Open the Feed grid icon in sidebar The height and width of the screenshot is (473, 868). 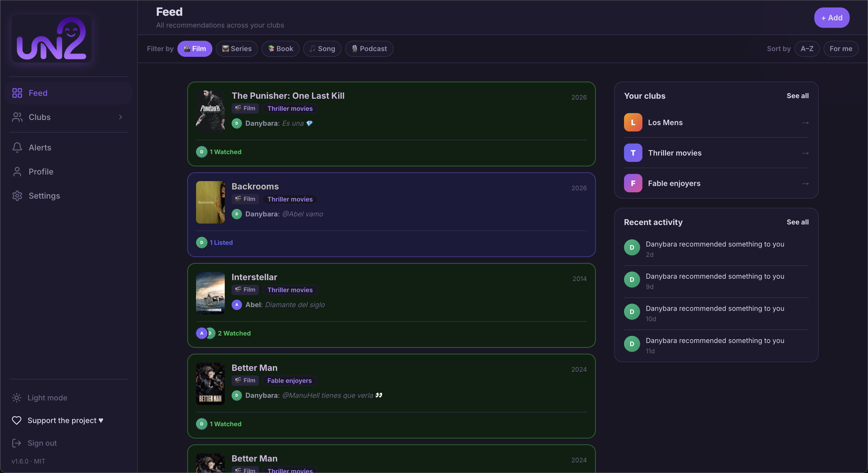click(17, 93)
